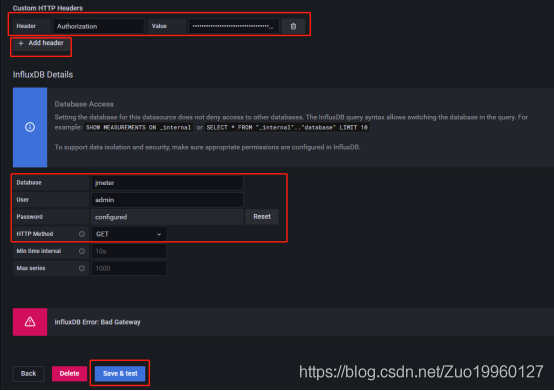Image resolution: width=554 pixels, height=391 pixels.
Task: Click the Password field showing configured
Action: click(167, 217)
